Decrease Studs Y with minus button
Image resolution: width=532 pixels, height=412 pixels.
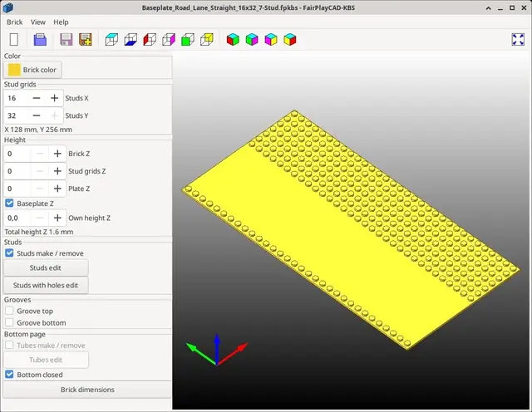click(x=37, y=115)
